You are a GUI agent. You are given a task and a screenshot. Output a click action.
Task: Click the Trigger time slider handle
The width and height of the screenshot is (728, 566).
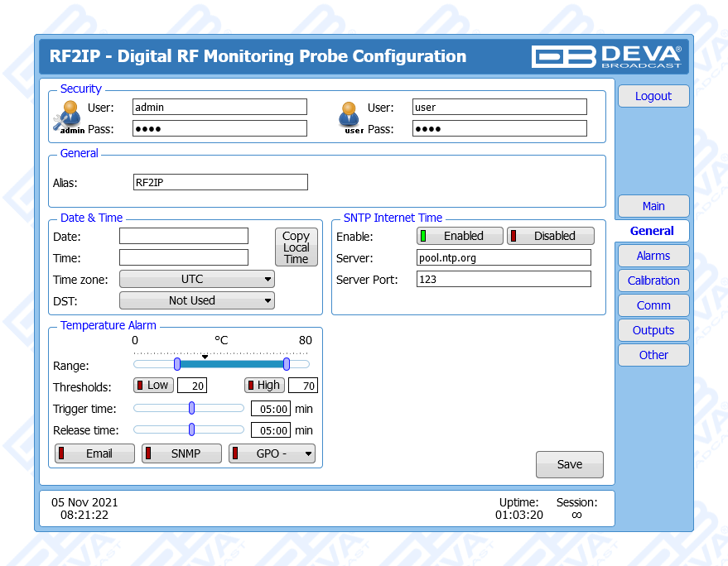(x=191, y=408)
